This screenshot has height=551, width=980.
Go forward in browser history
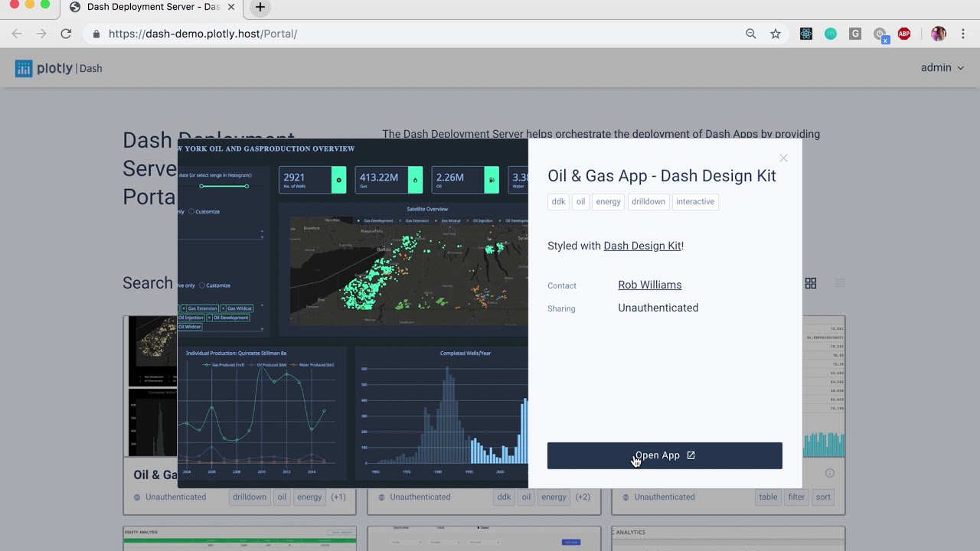click(x=41, y=34)
